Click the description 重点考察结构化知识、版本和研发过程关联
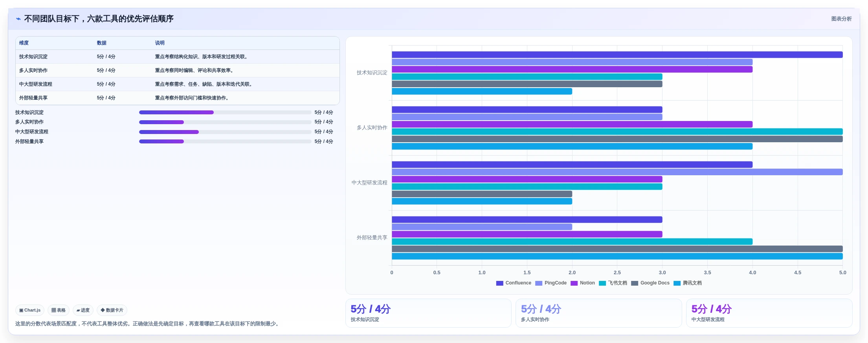This screenshot has height=343, width=868. click(202, 57)
